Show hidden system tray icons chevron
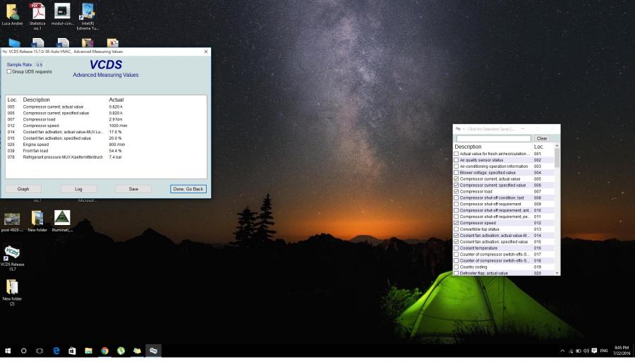635x364 pixels. 562,351
